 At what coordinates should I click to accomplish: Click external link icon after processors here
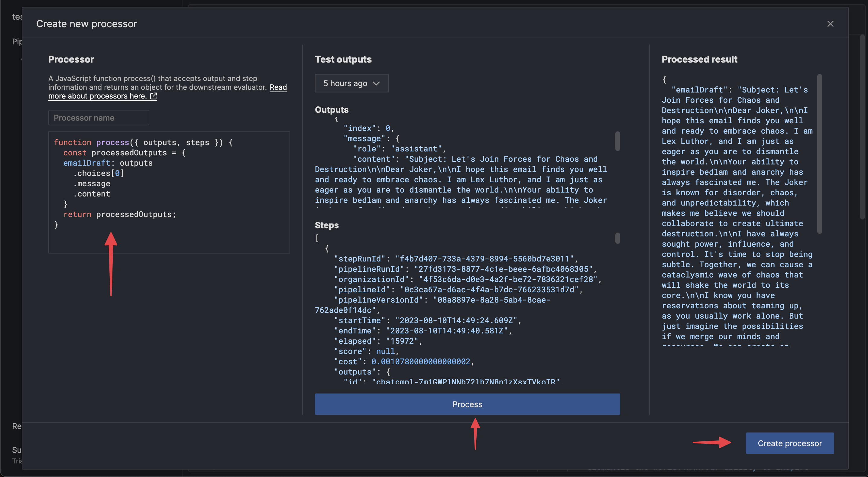pos(153,96)
